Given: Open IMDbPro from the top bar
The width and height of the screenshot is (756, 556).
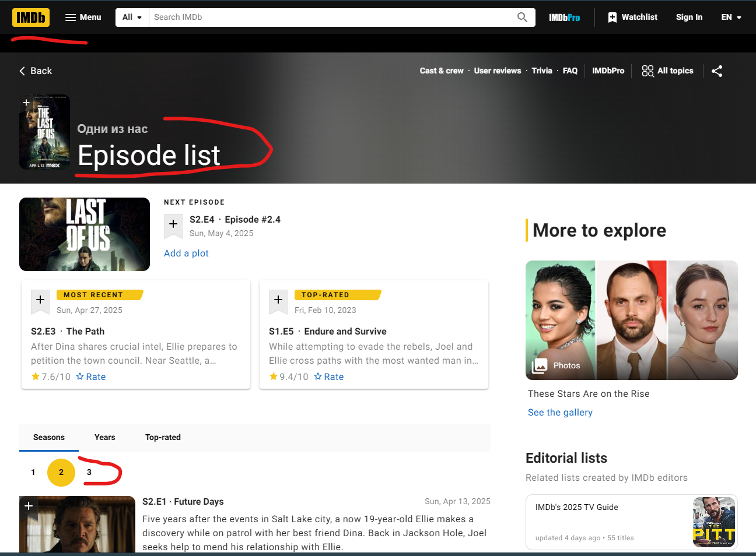Looking at the screenshot, I should [565, 17].
